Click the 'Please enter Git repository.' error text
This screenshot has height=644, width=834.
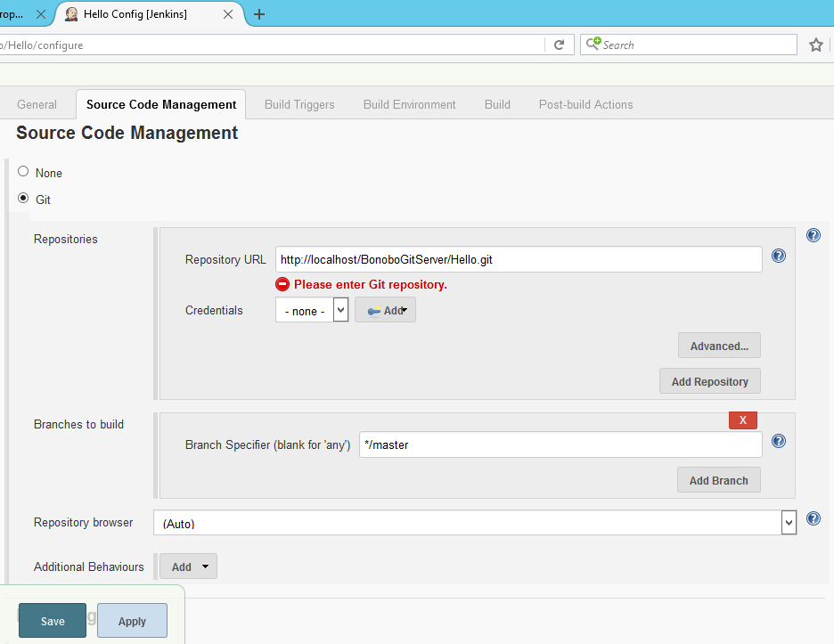click(370, 284)
